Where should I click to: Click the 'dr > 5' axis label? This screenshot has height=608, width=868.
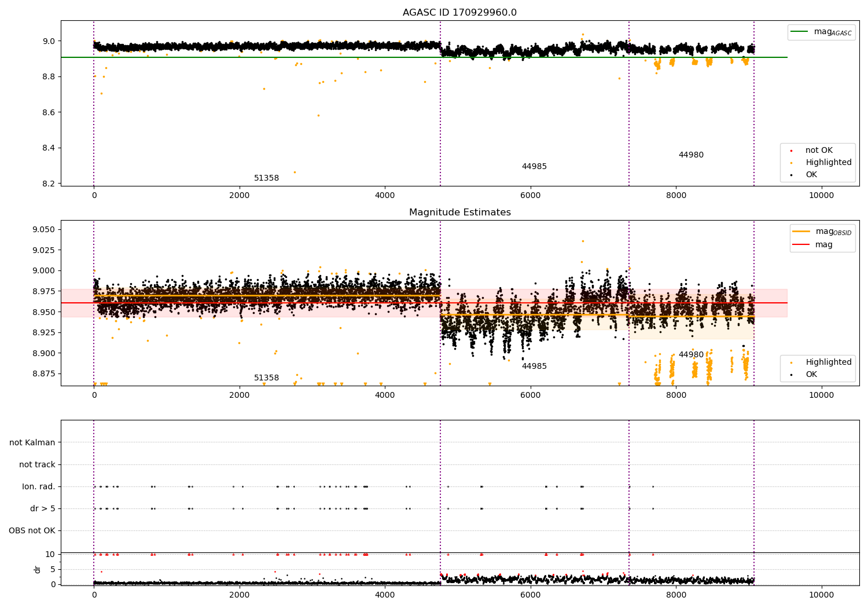point(43,509)
